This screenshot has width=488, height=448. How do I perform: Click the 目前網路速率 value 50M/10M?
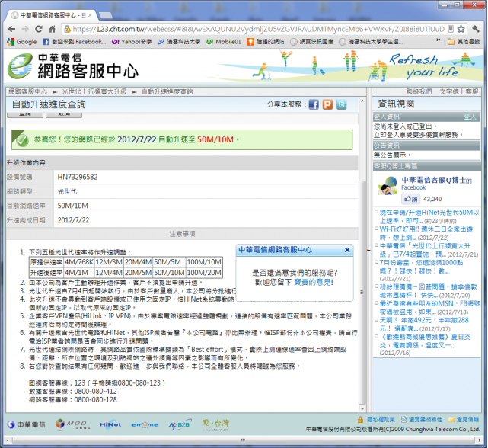[x=73, y=206]
